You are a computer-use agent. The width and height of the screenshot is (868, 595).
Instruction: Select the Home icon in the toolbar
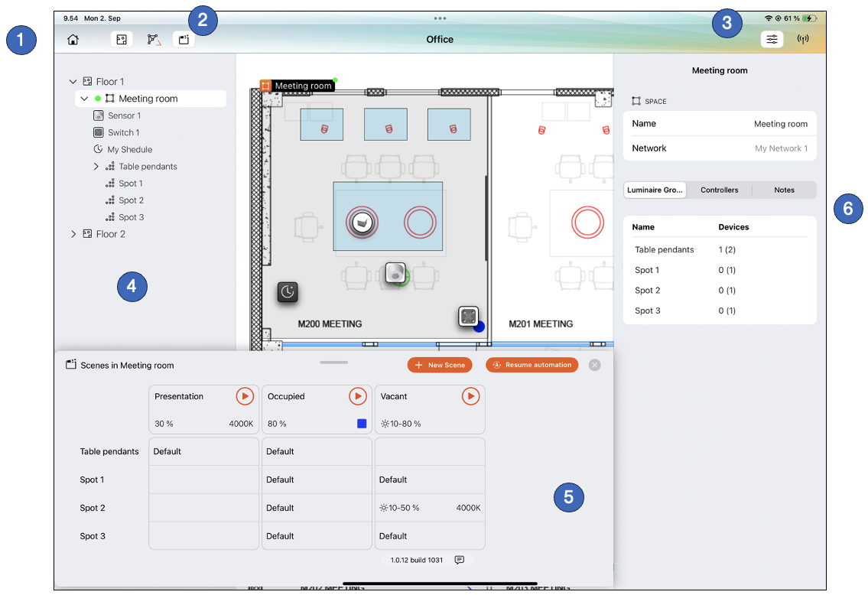[73, 38]
